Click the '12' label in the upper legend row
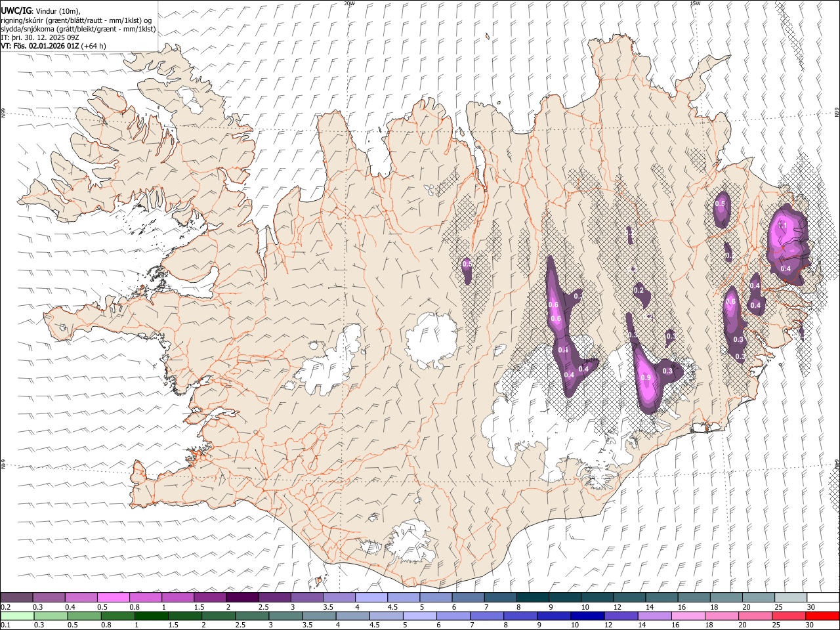This screenshot has width=840, height=630. click(617, 607)
